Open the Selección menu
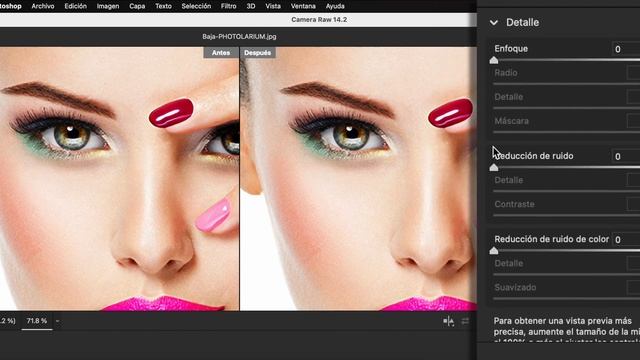The height and width of the screenshot is (360, 640). [x=196, y=6]
